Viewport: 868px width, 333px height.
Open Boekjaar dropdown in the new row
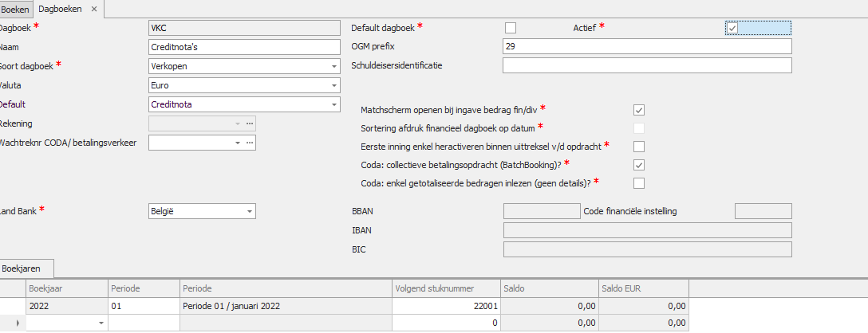coord(101,323)
